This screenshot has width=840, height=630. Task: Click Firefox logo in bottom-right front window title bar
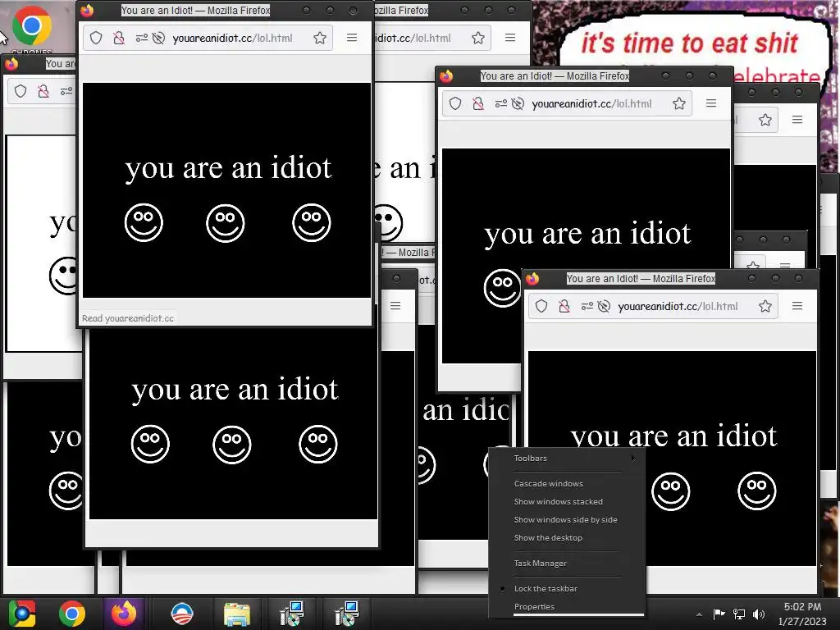(x=532, y=278)
